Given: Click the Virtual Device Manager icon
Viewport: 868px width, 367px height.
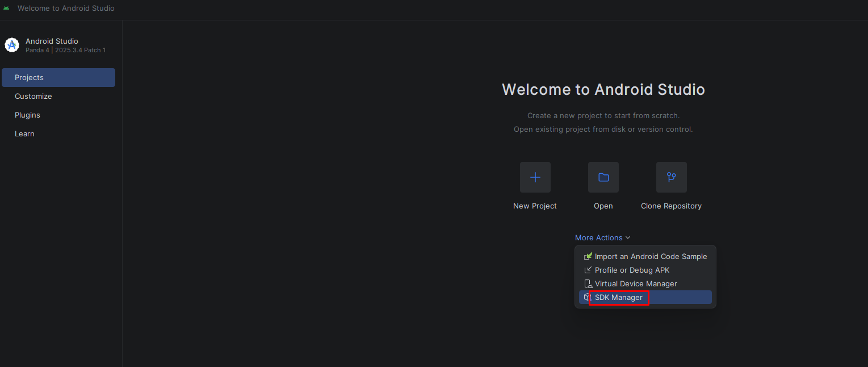Looking at the screenshot, I should (588, 283).
